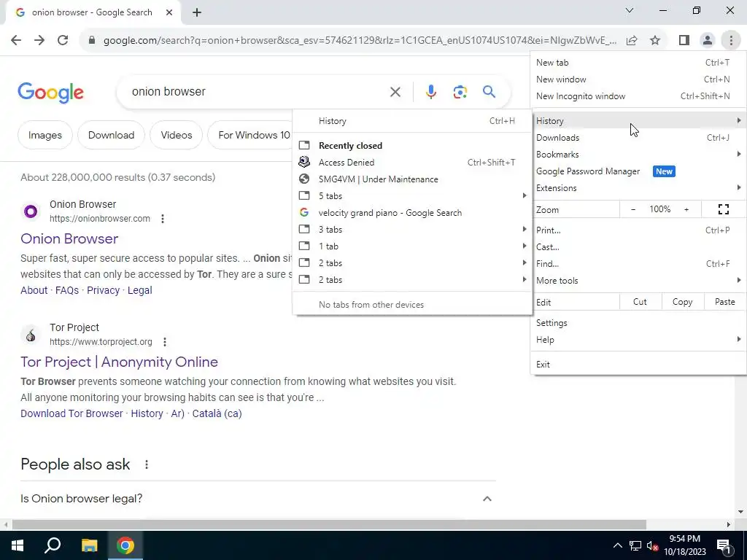Expand the More tools submenu
Screen dimensions: 747x560
point(638,281)
